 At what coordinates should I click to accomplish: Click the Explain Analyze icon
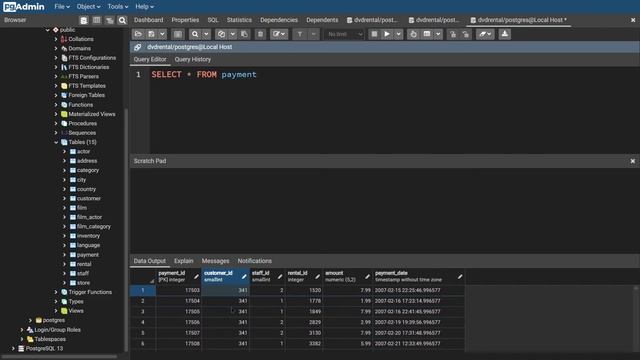point(427,34)
